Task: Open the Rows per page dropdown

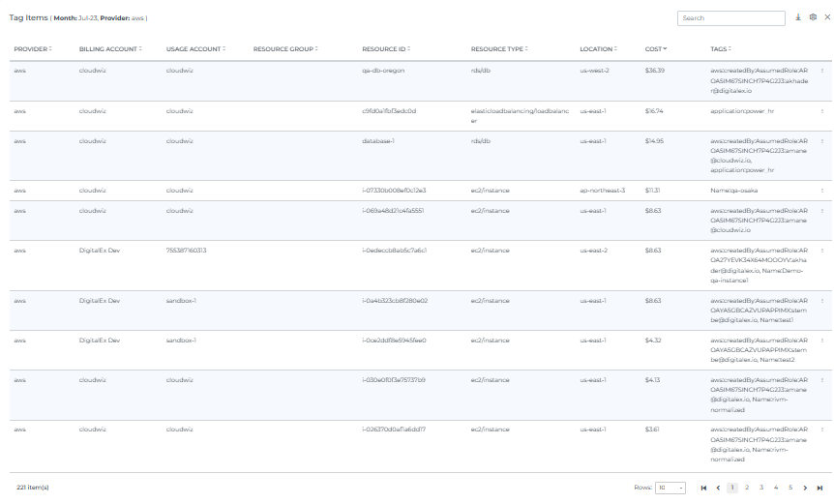Action: tap(670, 488)
